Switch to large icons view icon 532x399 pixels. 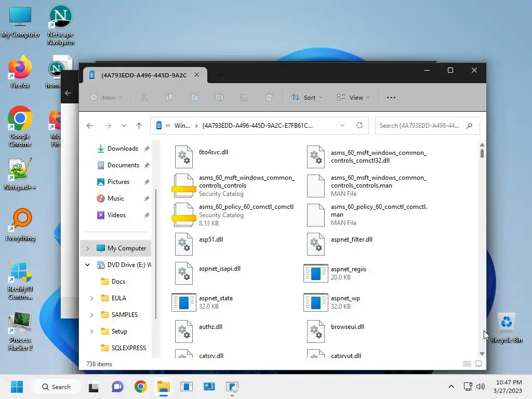[478, 364]
